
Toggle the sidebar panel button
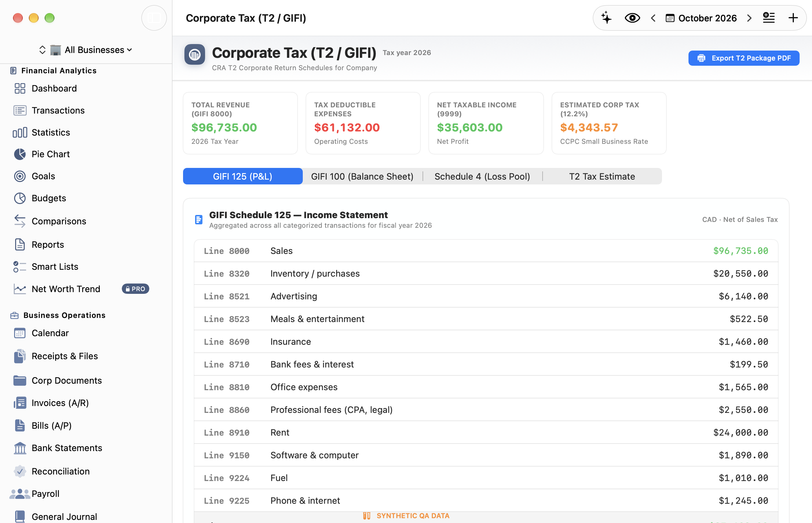click(x=154, y=18)
